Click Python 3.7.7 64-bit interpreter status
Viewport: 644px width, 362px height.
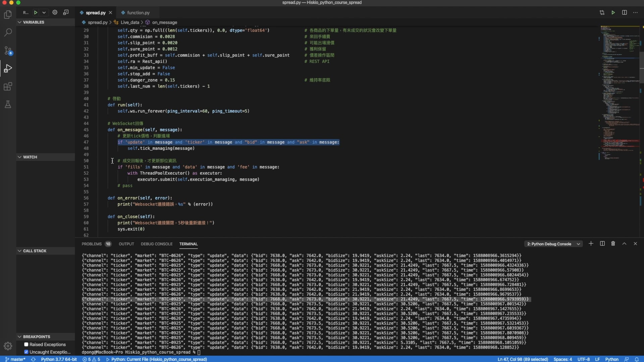coord(59,359)
